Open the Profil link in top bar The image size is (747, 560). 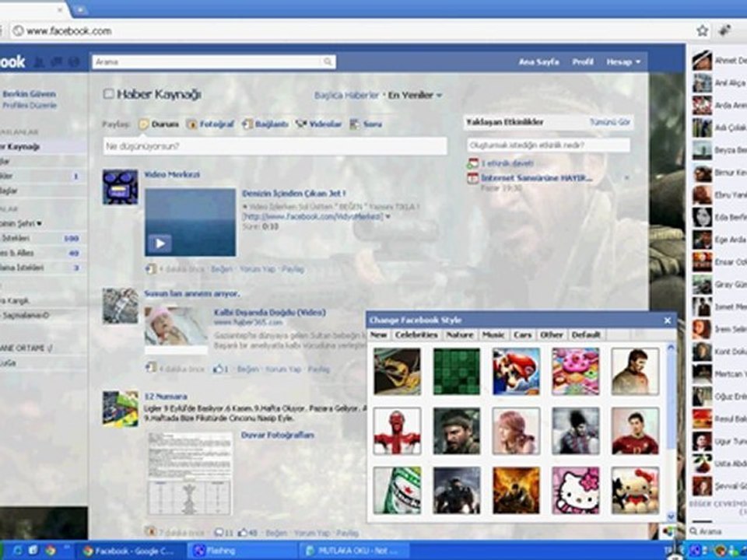pyautogui.click(x=583, y=62)
